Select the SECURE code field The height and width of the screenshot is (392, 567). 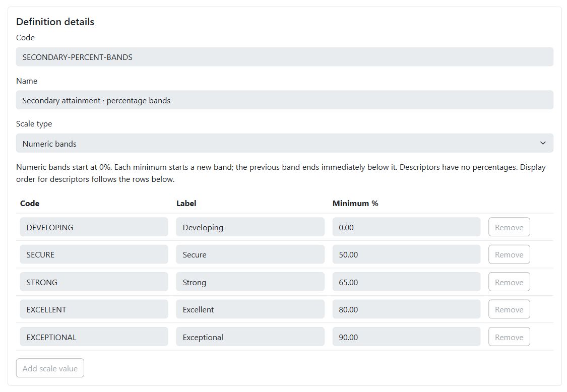pos(94,254)
